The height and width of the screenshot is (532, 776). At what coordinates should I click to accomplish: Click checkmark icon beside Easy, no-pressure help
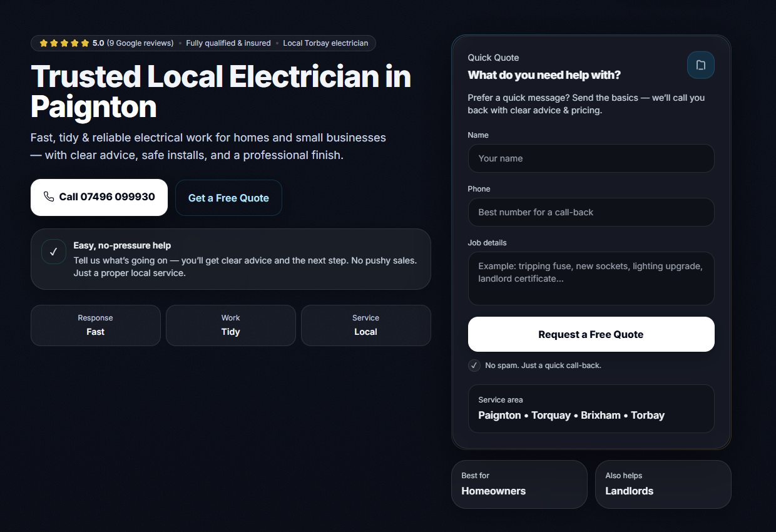(x=54, y=252)
